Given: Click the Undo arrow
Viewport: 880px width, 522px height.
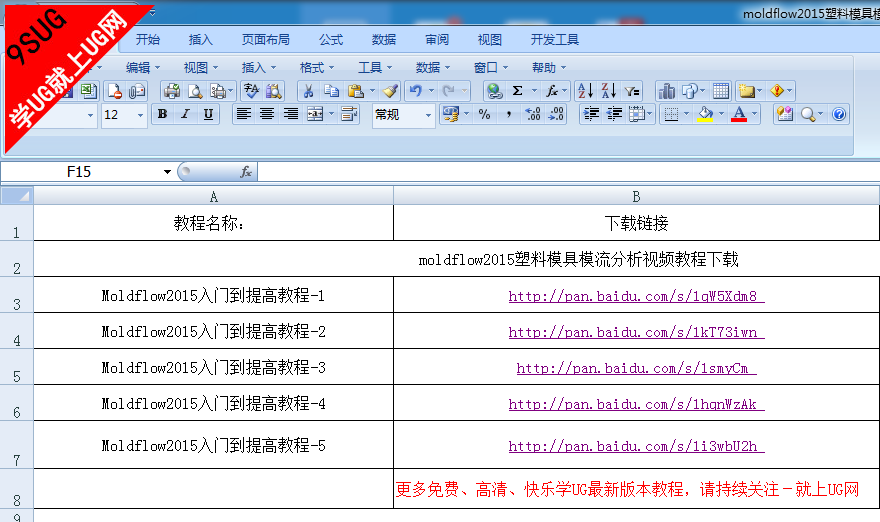Looking at the screenshot, I should [x=416, y=91].
